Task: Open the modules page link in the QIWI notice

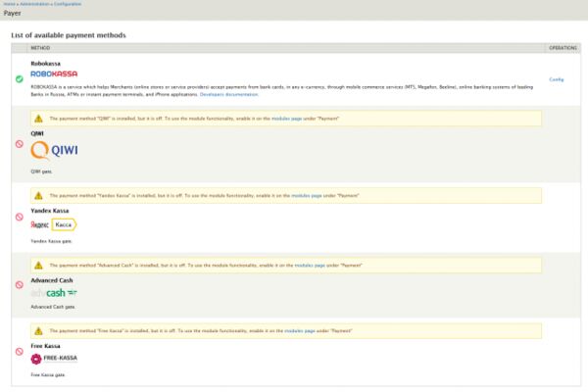Action: pyautogui.click(x=286, y=119)
